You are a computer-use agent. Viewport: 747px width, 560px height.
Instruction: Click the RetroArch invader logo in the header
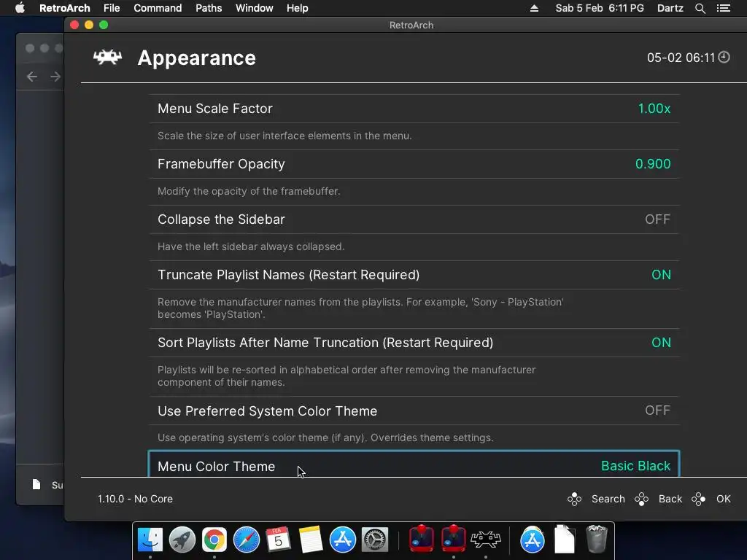point(108,58)
